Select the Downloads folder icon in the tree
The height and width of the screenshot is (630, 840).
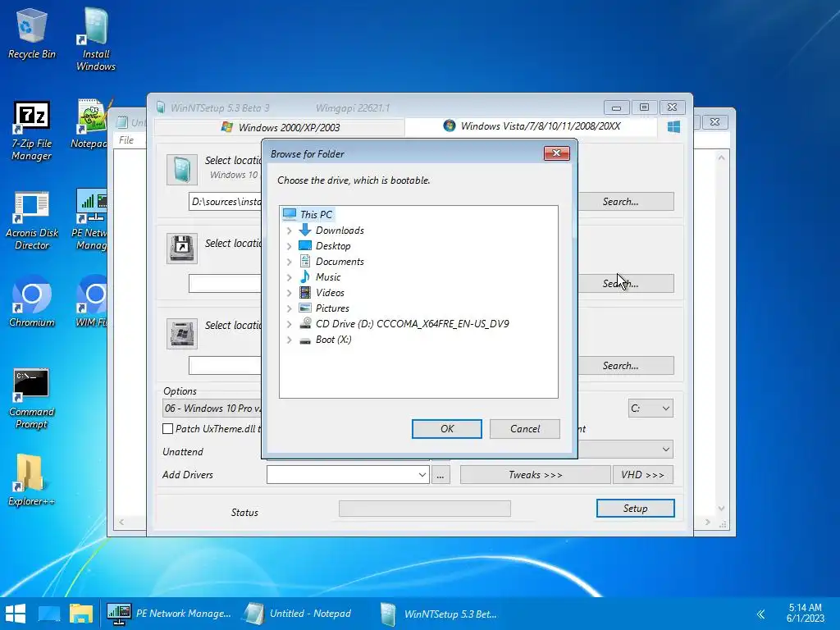tap(305, 230)
